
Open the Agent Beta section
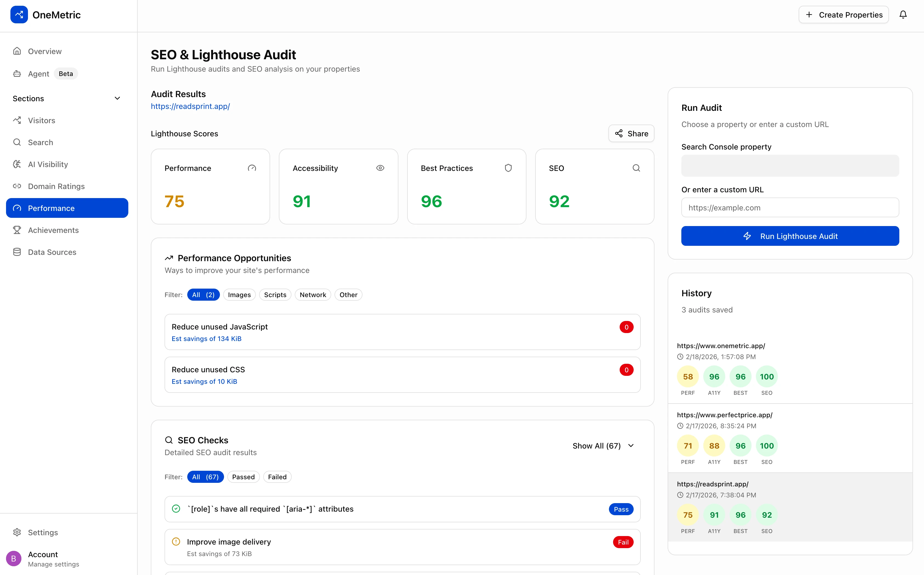coord(39,74)
